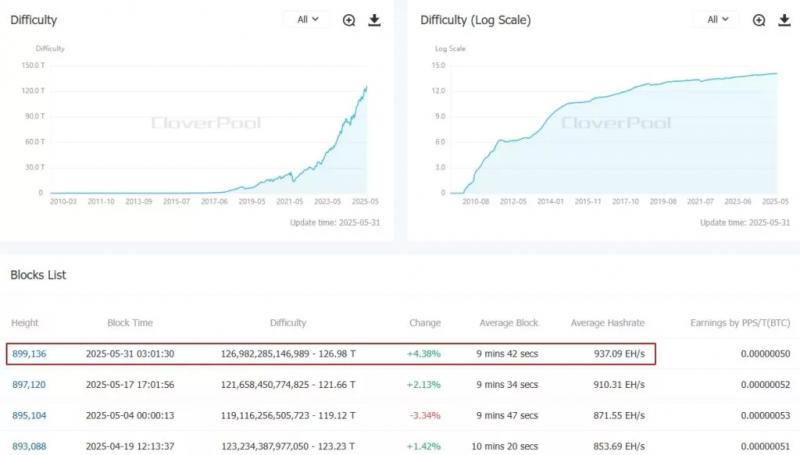This screenshot has height=455, width=800.
Task: Download the Log Scale chart
Action: click(x=784, y=20)
